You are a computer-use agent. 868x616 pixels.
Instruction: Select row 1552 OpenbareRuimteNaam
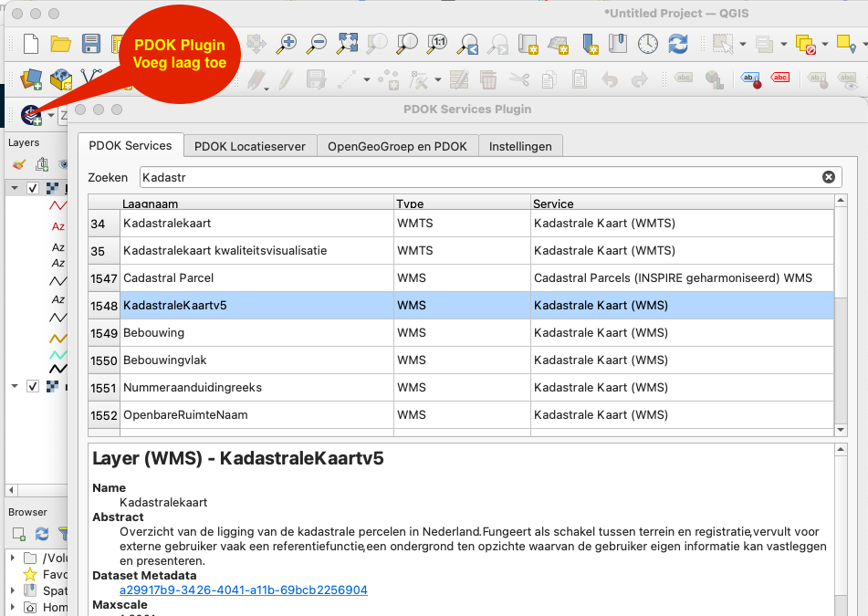tap(461, 415)
